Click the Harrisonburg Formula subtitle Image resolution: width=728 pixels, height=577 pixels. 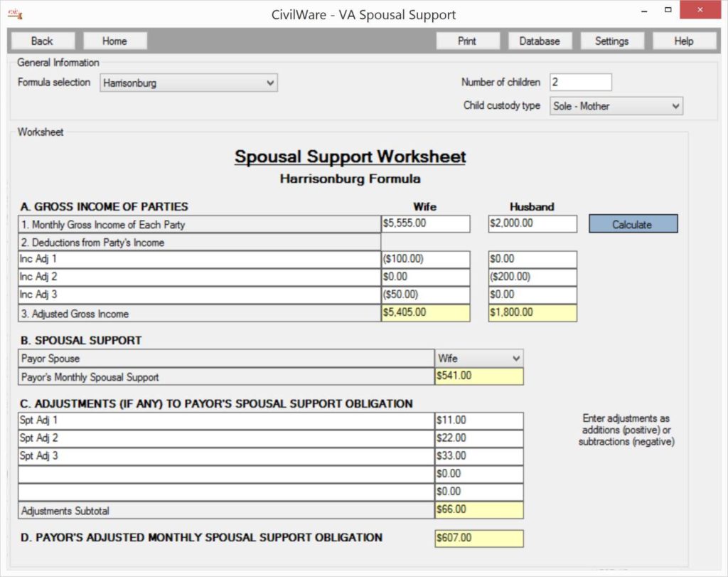pos(350,179)
